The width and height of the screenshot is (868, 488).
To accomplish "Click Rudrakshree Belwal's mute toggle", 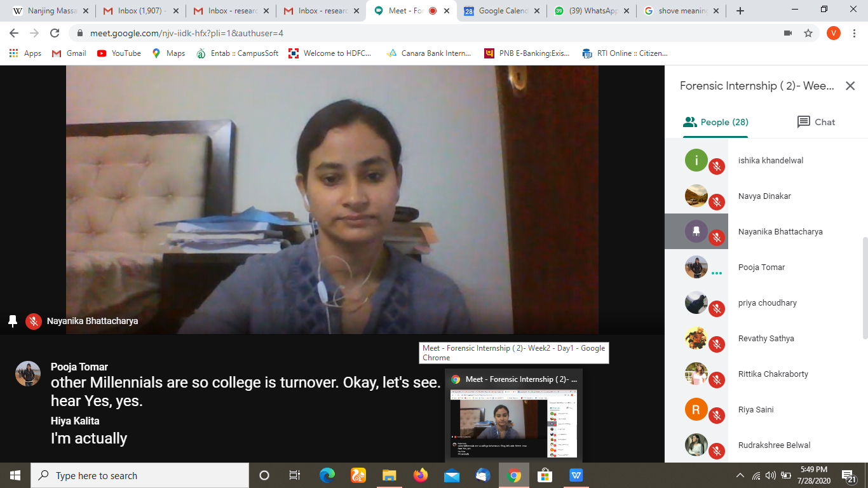I will click(x=716, y=450).
